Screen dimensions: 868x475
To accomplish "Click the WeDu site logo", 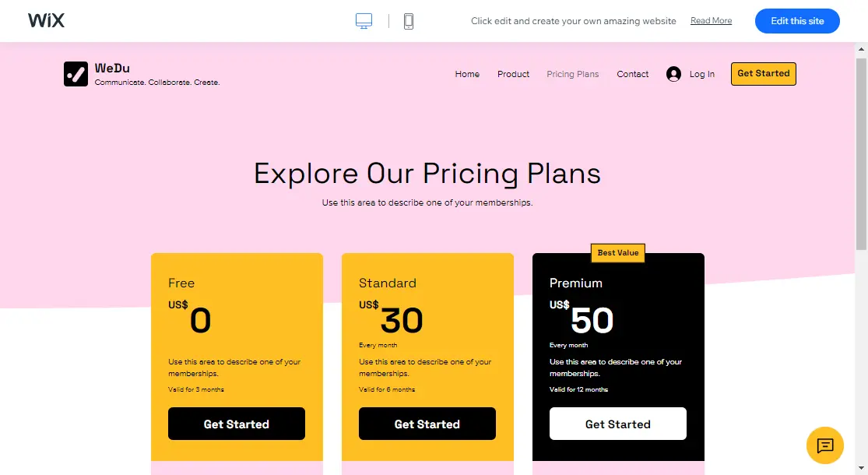I will pos(76,73).
